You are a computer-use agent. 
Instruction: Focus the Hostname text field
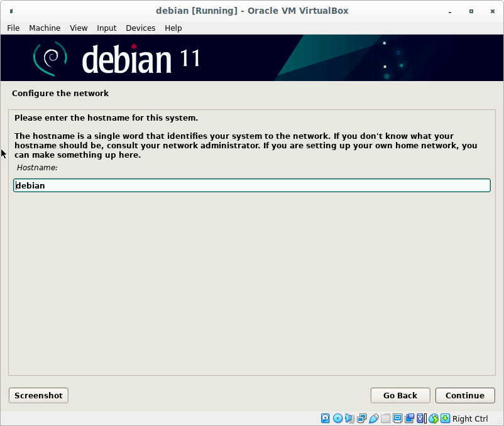tap(251, 185)
